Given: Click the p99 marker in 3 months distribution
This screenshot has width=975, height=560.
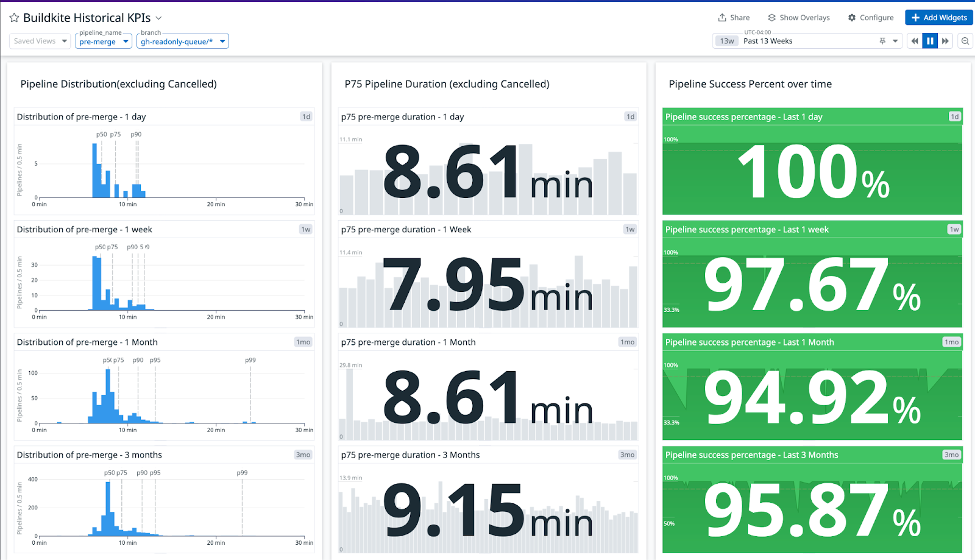Looking at the screenshot, I should pos(242,473).
